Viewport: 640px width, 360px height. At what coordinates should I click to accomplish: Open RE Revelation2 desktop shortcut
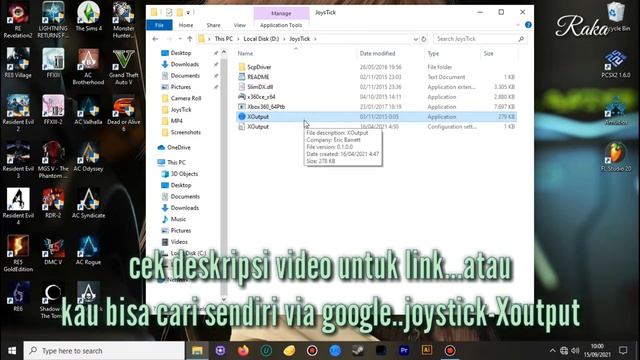tap(18, 20)
